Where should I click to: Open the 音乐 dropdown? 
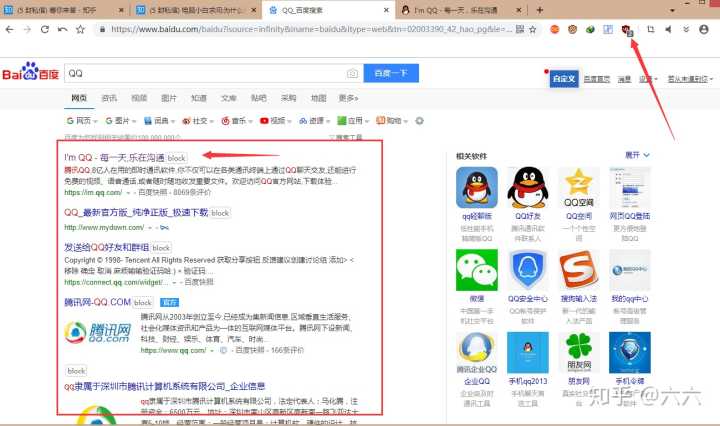[236, 121]
